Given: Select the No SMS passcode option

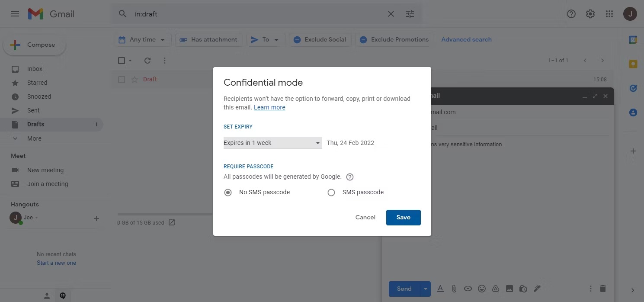Looking at the screenshot, I should [228, 192].
